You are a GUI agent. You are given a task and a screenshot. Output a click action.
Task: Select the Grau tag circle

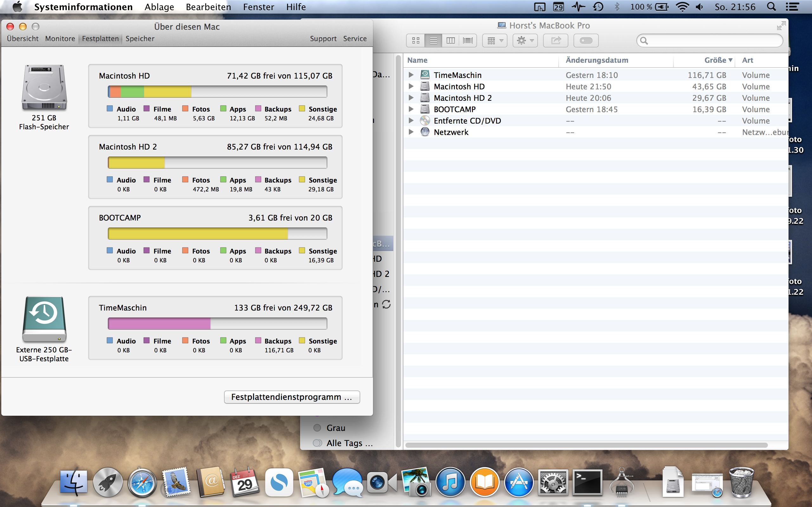(317, 428)
